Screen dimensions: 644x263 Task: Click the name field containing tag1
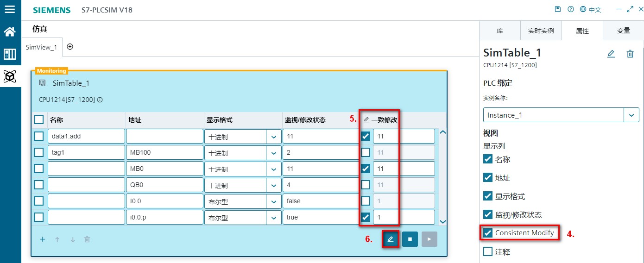(86, 152)
